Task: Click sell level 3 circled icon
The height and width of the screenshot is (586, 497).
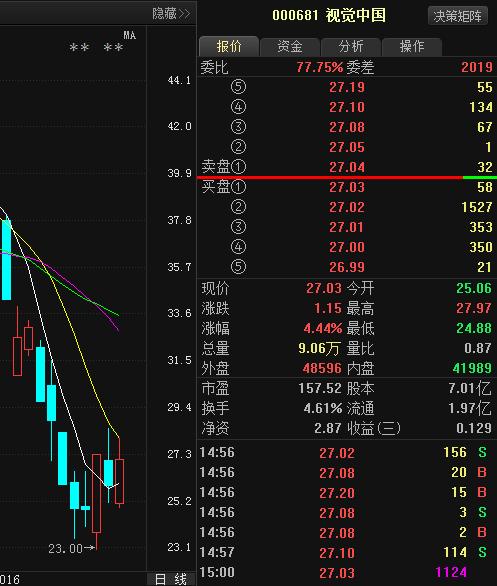Action: [238, 127]
